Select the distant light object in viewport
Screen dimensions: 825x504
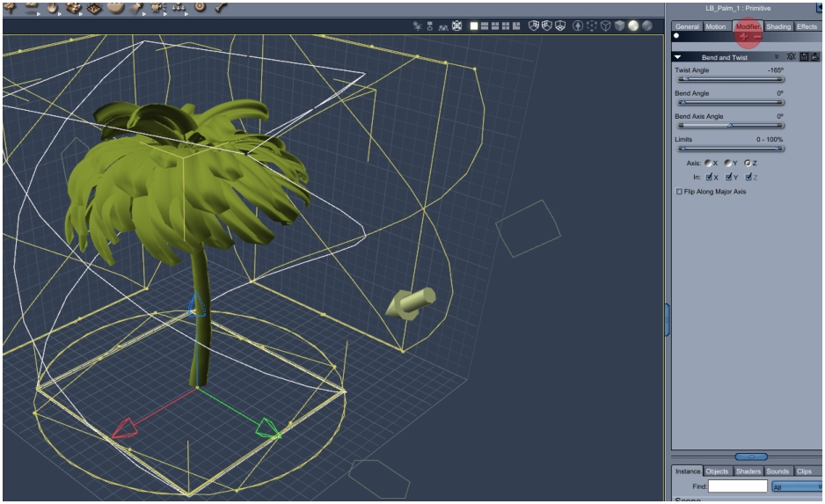tap(412, 304)
